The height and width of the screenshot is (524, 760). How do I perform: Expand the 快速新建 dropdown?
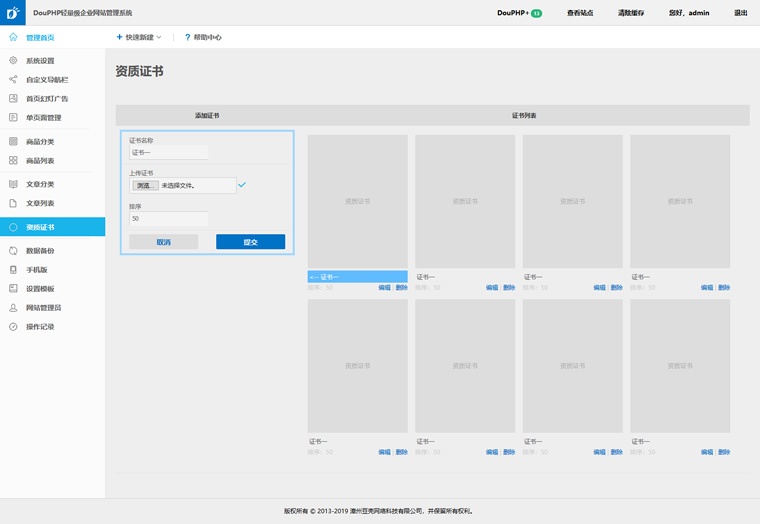(139, 37)
